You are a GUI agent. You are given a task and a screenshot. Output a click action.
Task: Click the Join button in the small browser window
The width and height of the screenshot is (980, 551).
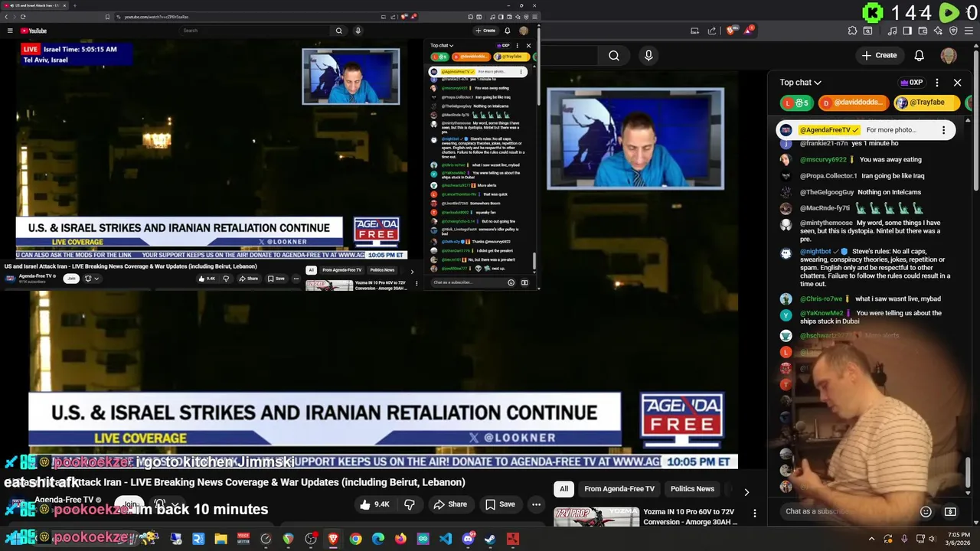point(70,279)
